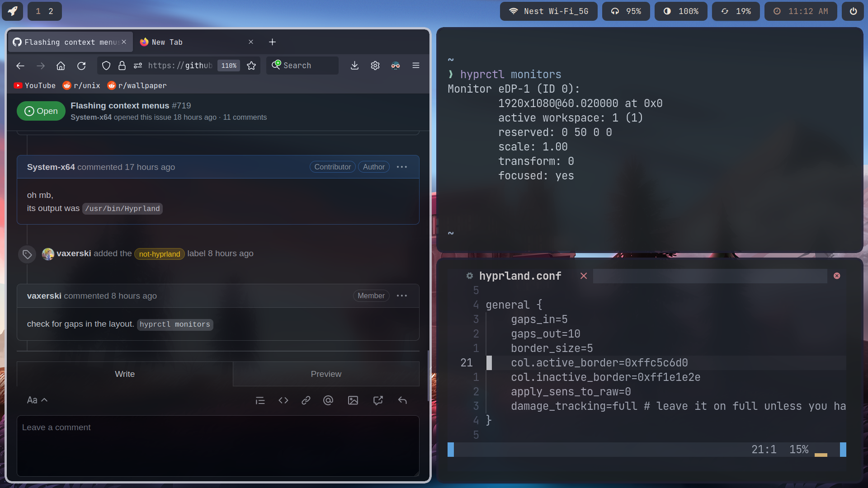The width and height of the screenshot is (868, 488).
Task: Click the cross-reference icon in comment toolbar
Action: (x=378, y=400)
